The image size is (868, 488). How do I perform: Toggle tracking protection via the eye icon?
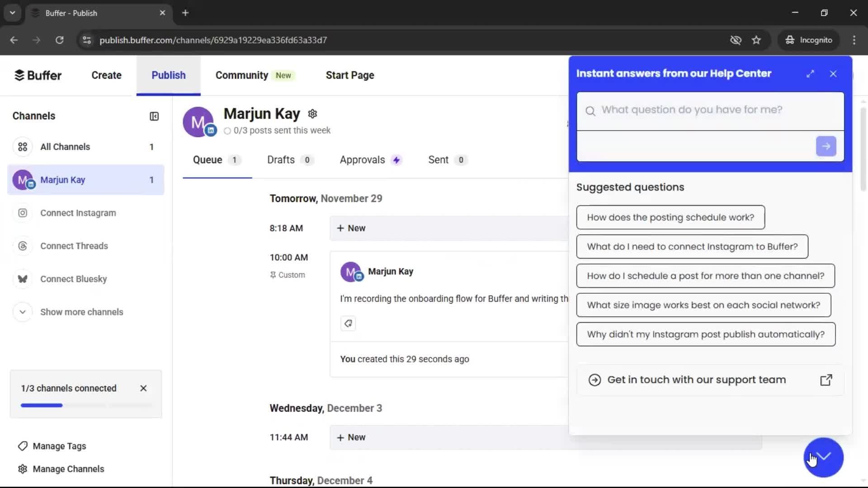tap(736, 40)
